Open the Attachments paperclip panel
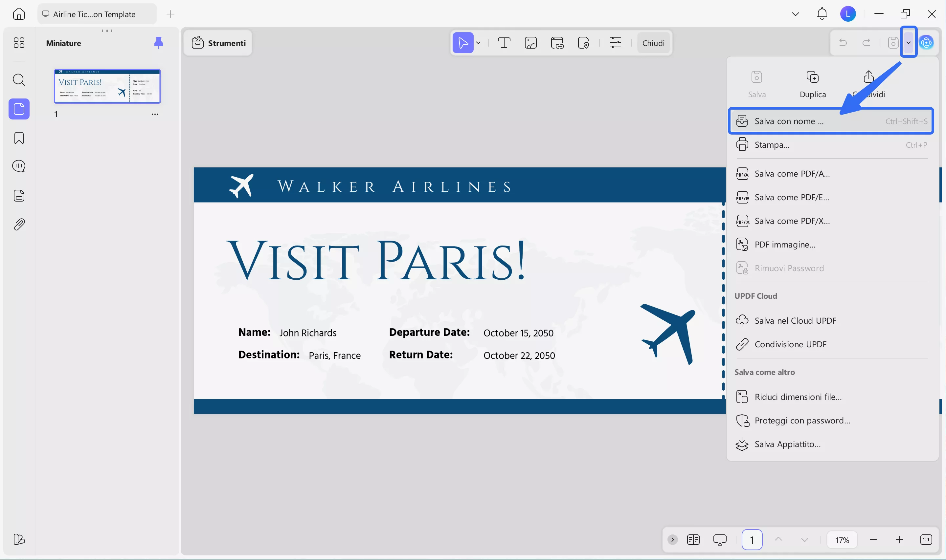The width and height of the screenshot is (946, 560). (19, 225)
